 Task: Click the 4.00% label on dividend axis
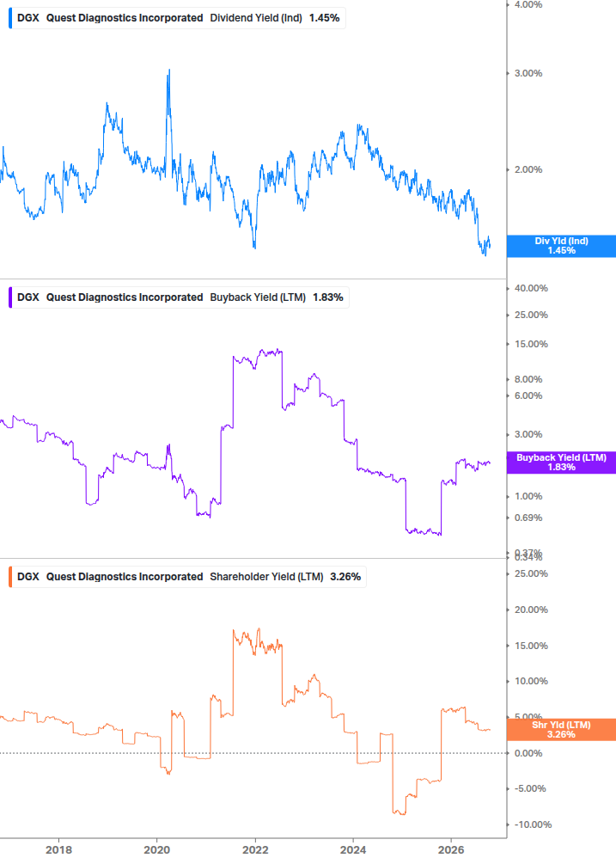528,4
